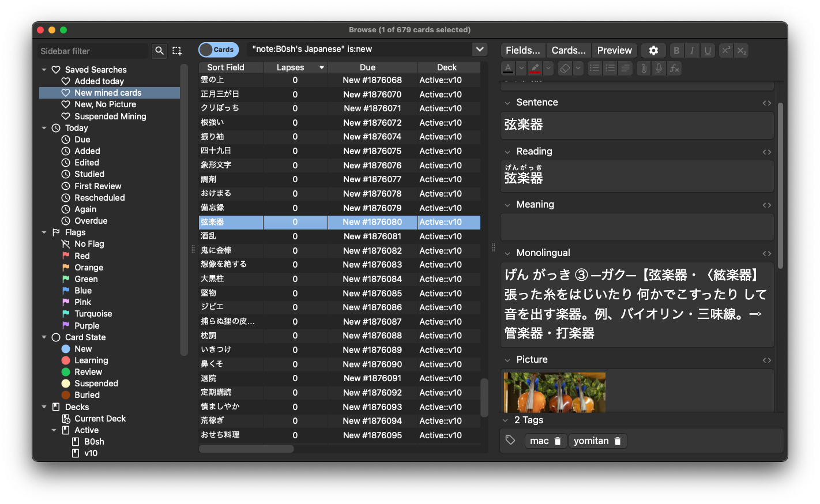Toggle the Cards/Notes mode switch
The height and width of the screenshot is (504, 820).
219,50
